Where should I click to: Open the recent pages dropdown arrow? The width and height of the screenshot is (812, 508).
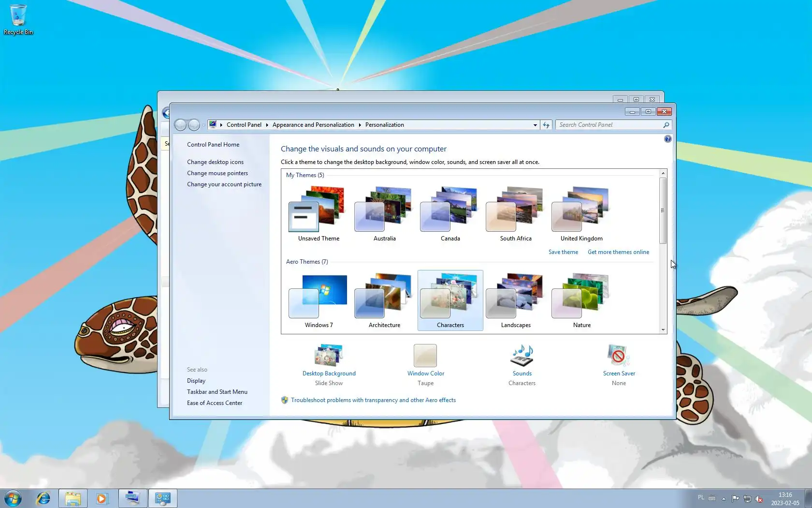pos(203,125)
